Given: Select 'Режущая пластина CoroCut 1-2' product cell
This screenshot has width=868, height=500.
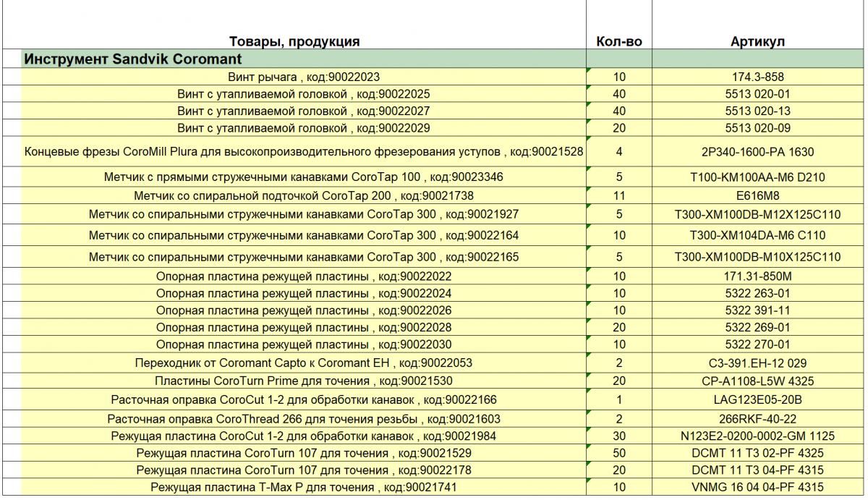Looking at the screenshot, I should pyautogui.click(x=303, y=436).
